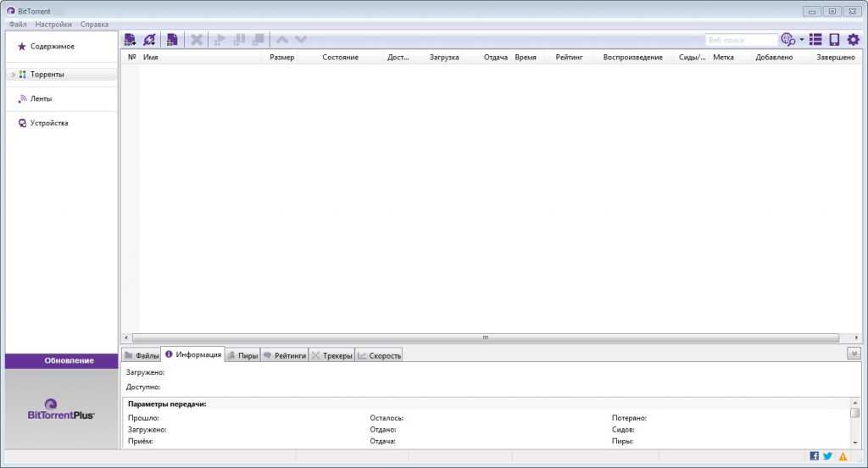Move torrent down the queue arrow
Viewport: 868px width, 468px height.
tap(301, 39)
